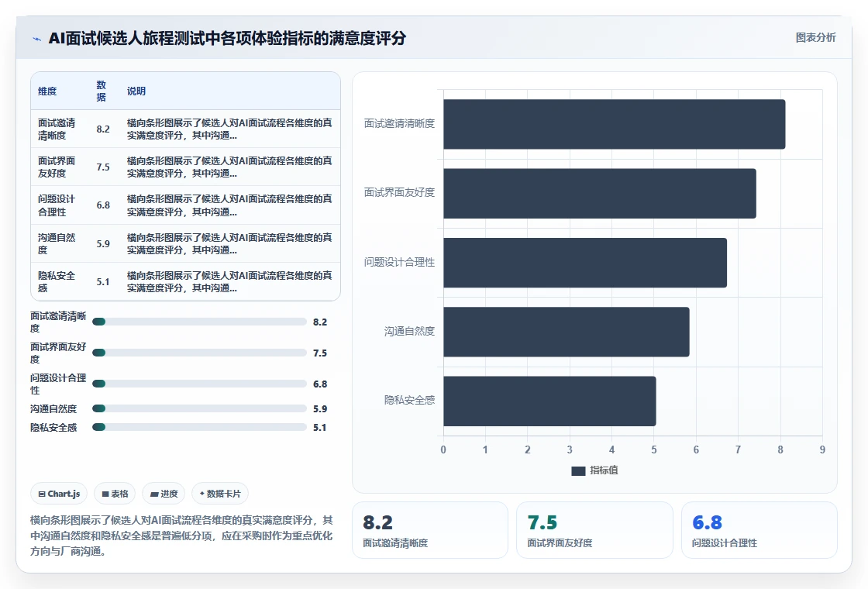The width and height of the screenshot is (868, 589).
Task: Click the 7.5 value in the table
Action: tap(103, 167)
